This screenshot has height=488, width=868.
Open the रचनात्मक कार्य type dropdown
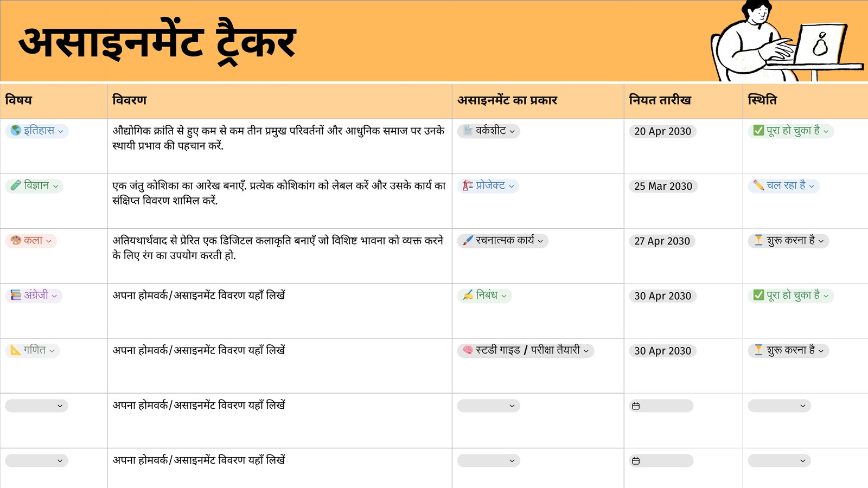coord(503,240)
